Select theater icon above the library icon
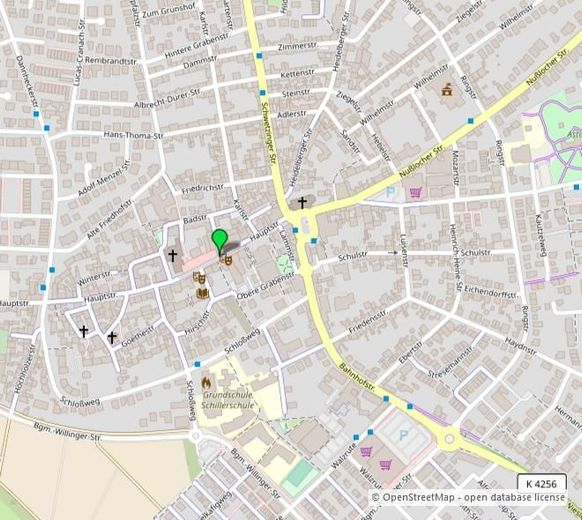 tap(199, 278)
